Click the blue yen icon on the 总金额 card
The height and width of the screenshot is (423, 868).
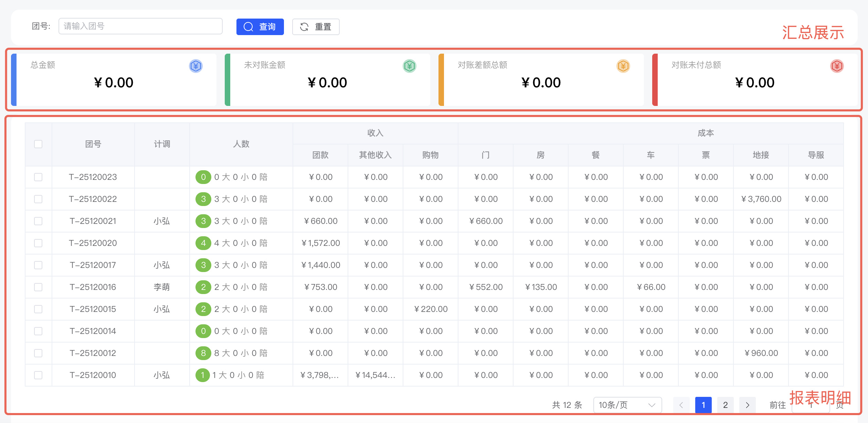(x=195, y=66)
